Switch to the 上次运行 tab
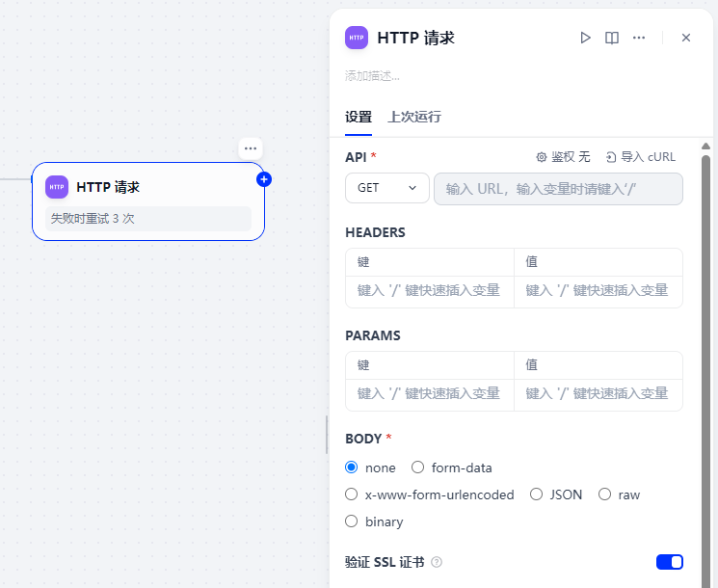 (x=414, y=117)
